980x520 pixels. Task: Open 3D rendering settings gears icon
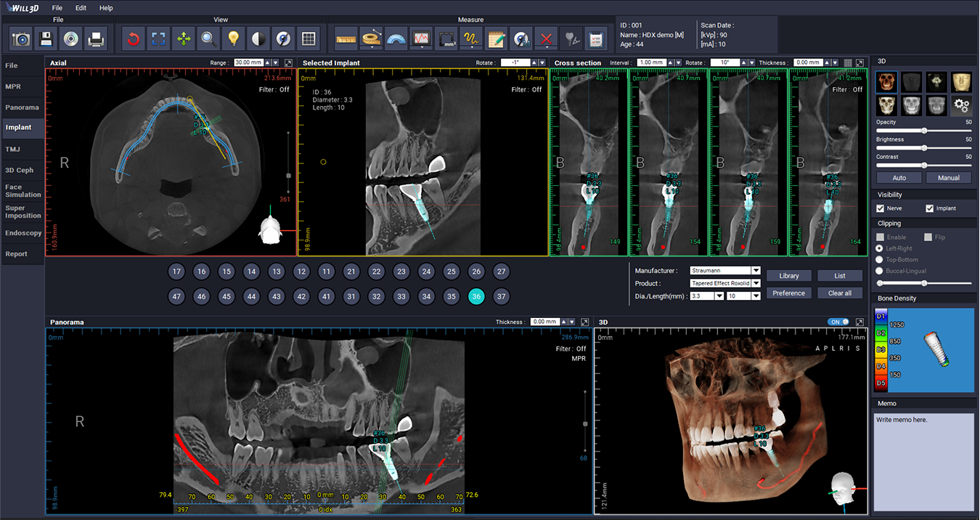[961, 106]
